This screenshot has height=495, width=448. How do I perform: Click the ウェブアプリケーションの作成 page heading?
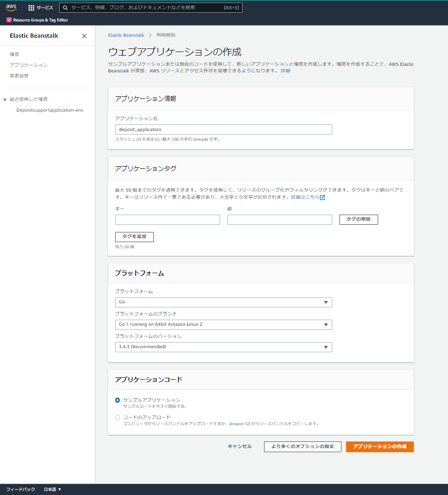tap(175, 52)
